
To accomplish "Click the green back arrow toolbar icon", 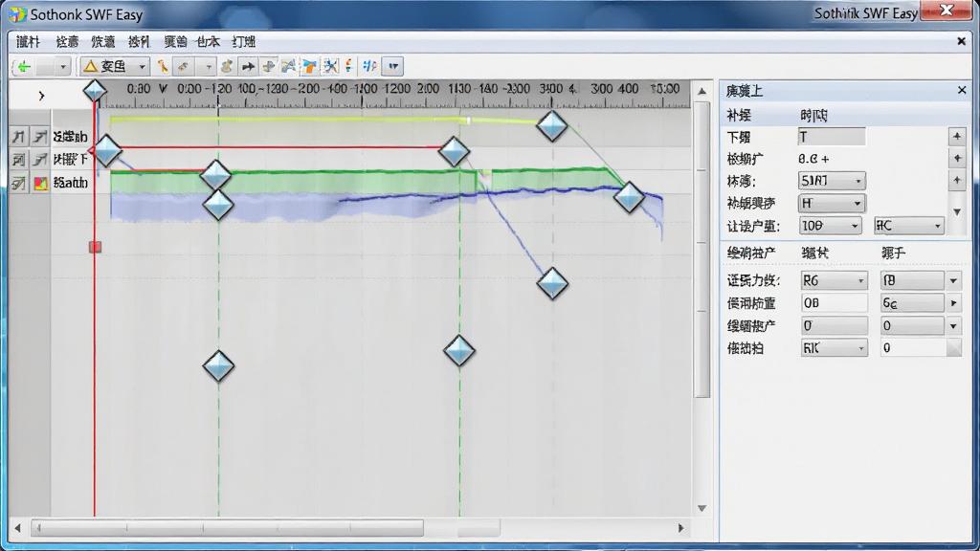I will pos(24,66).
